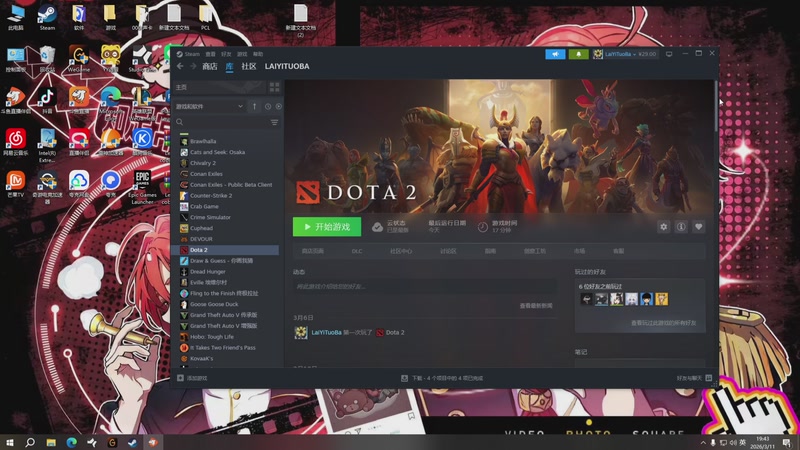Open Epic Games Launcher desktop shortcut
800x450 pixels.
(142, 187)
